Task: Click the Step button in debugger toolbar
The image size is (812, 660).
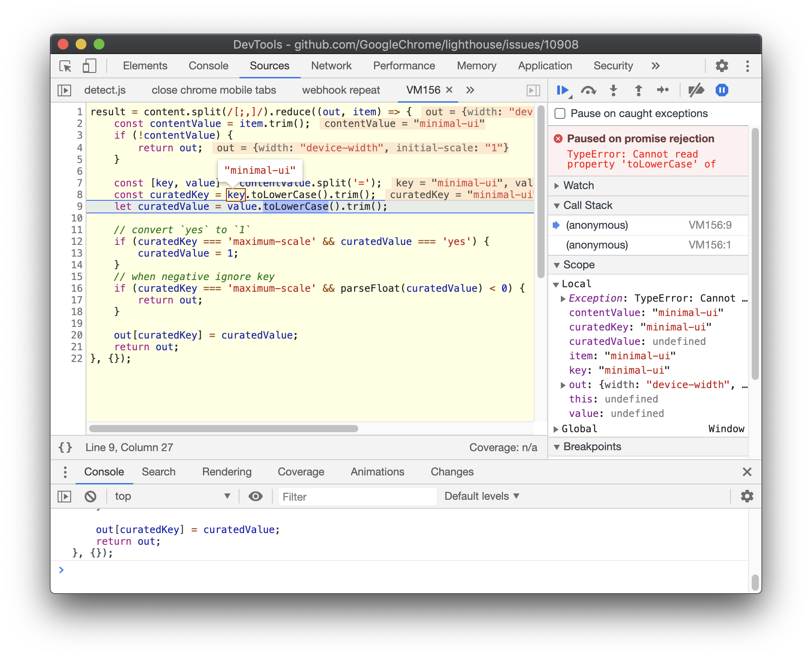Action: click(x=663, y=90)
